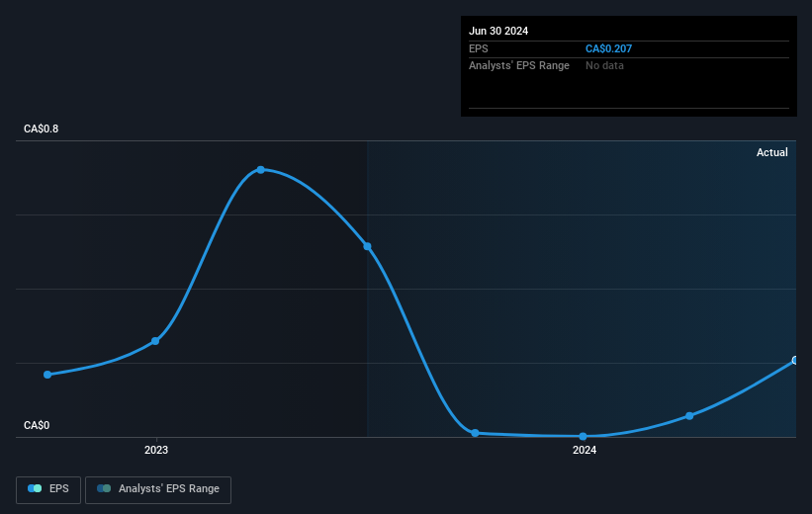812x514 pixels.
Task: Click the EPS row label in tooltip
Action: pyautogui.click(x=478, y=48)
